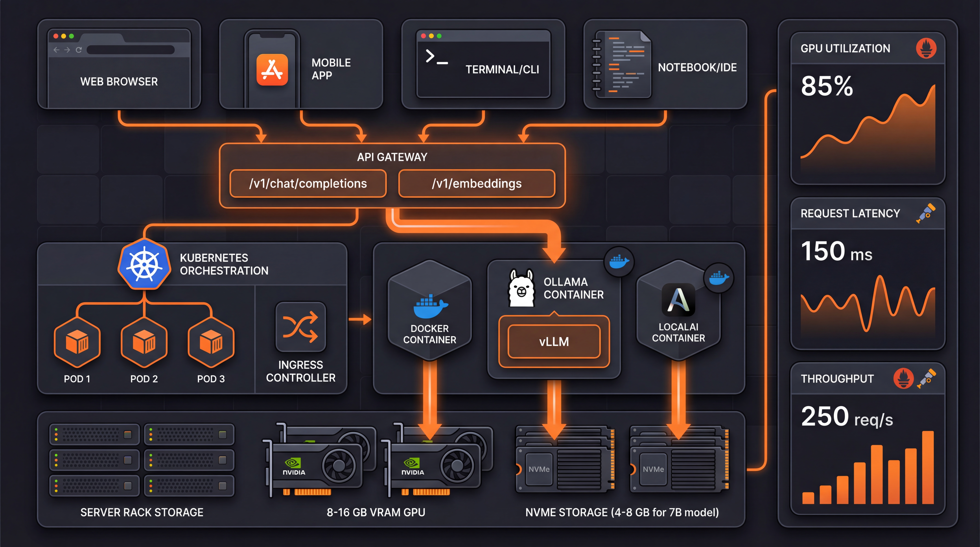Select the Pod 3 cube icon
This screenshot has height=547, width=980.
[211, 342]
